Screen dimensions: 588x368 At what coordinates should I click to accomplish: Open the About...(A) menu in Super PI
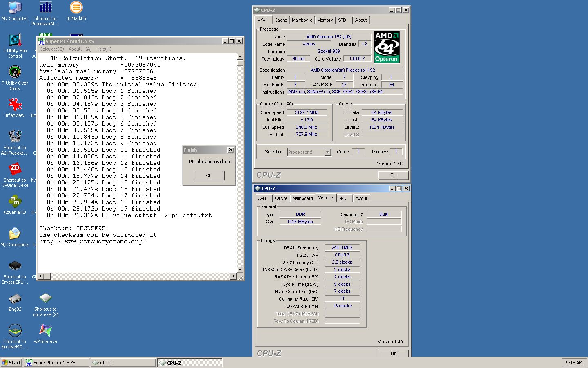(x=80, y=49)
